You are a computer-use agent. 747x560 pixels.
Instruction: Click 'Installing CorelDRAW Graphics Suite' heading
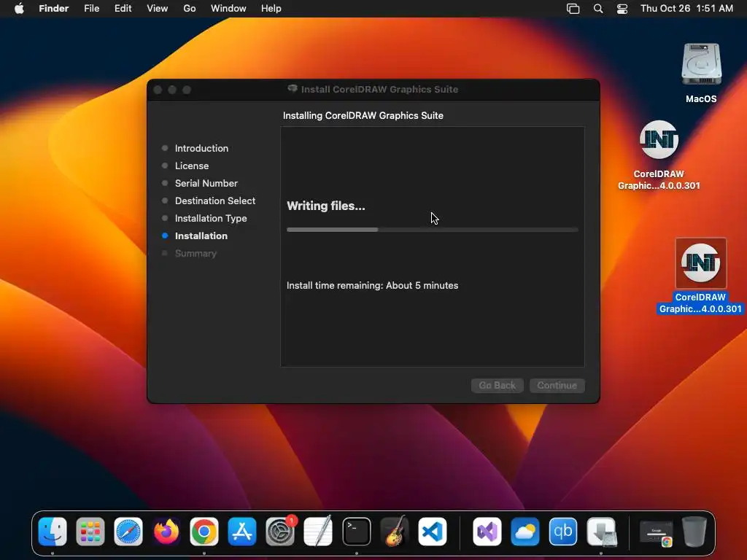pos(363,116)
